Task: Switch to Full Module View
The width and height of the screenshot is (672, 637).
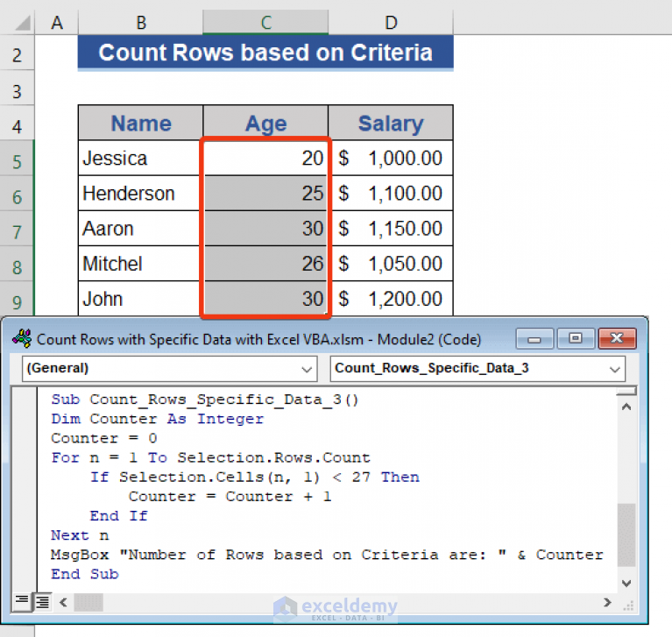Action: (42, 602)
